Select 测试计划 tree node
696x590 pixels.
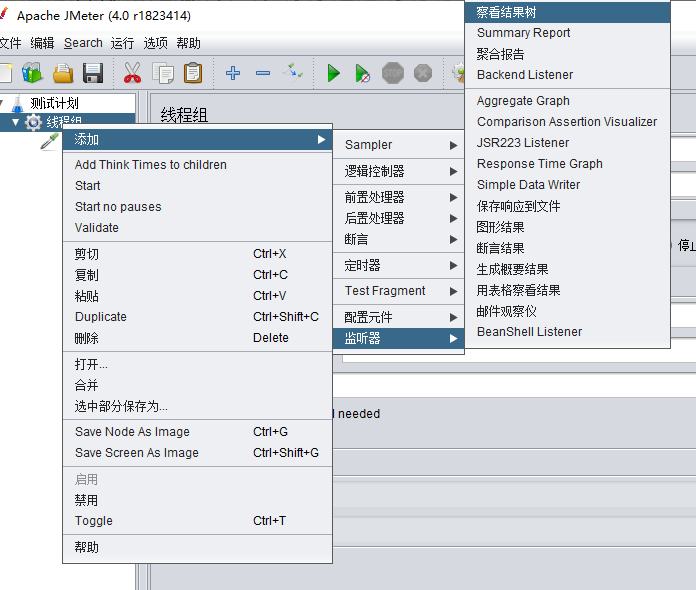pyautogui.click(x=54, y=103)
